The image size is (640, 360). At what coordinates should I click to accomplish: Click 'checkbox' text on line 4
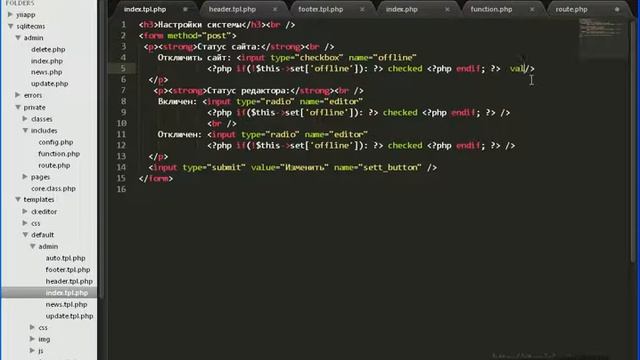point(320,58)
